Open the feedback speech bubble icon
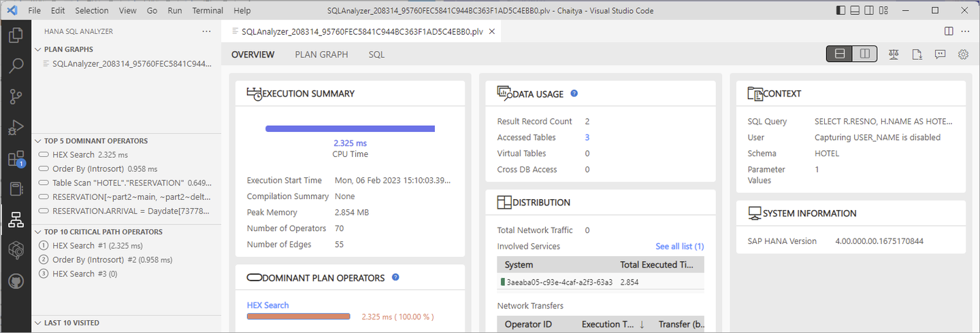Viewport: 980px width, 333px height. (x=940, y=54)
